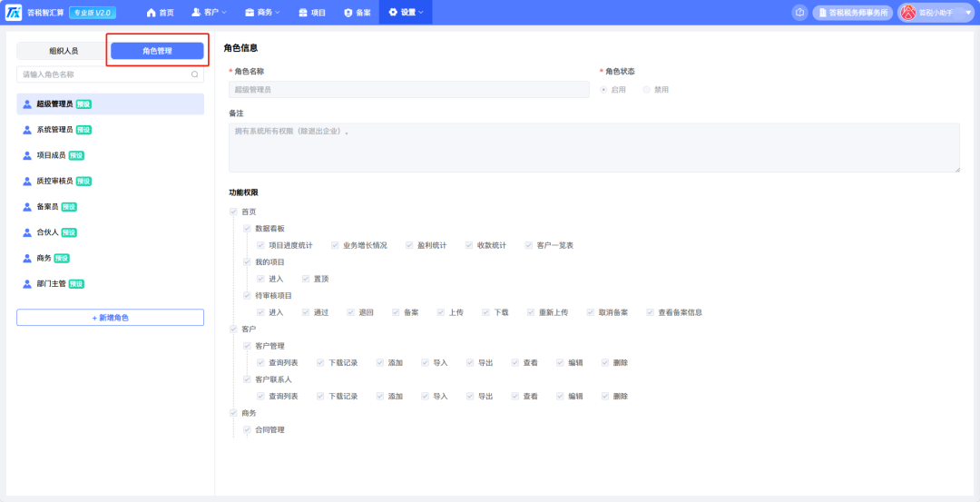Toggle the 置顶 checkbox

click(306, 279)
